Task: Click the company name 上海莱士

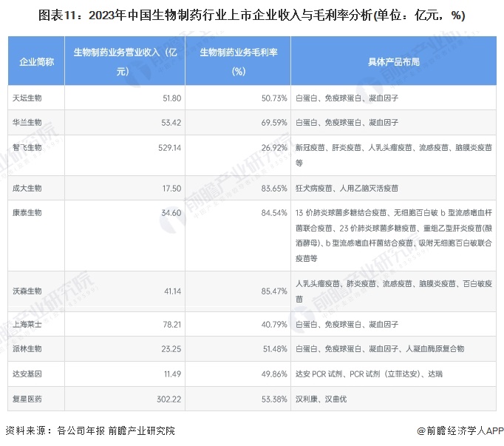Action: 27,324
